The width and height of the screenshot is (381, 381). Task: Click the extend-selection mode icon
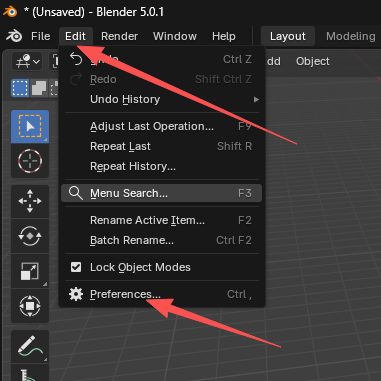click(x=39, y=88)
